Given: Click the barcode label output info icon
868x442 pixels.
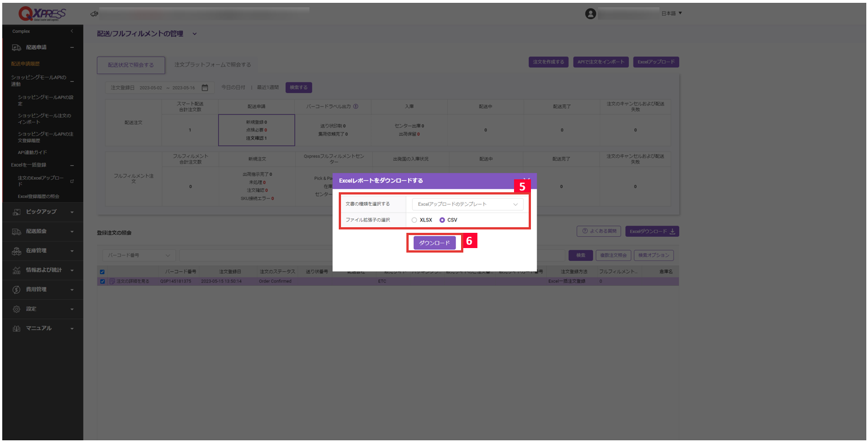Looking at the screenshot, I should click(356, 106).
